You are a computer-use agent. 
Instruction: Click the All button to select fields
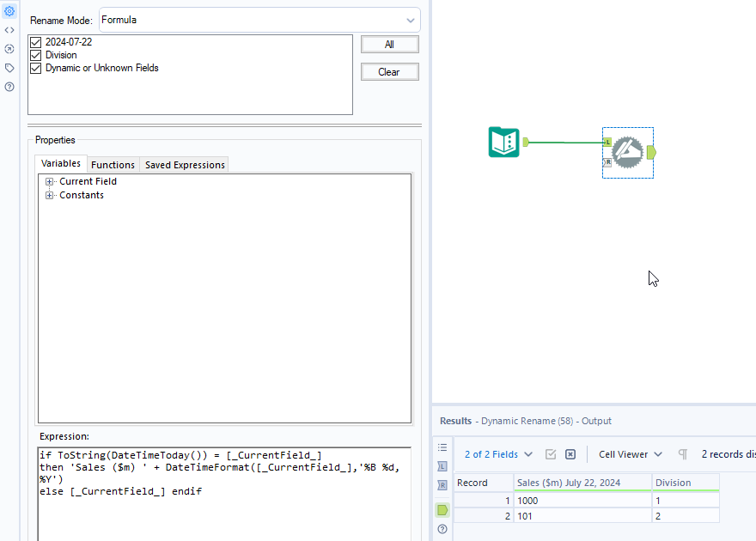[391, 44]
